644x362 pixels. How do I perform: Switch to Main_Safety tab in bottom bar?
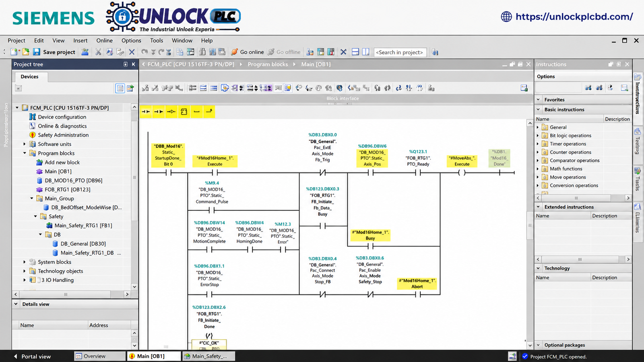coord(209,356)
